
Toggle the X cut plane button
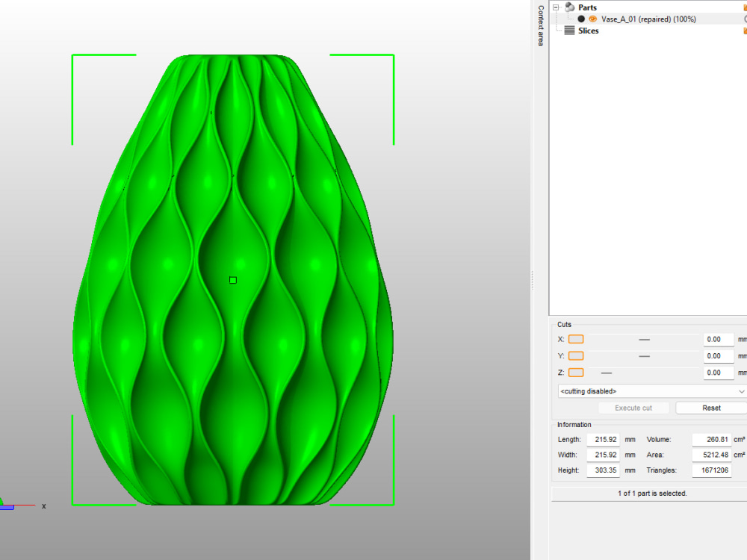click(576, 339)
